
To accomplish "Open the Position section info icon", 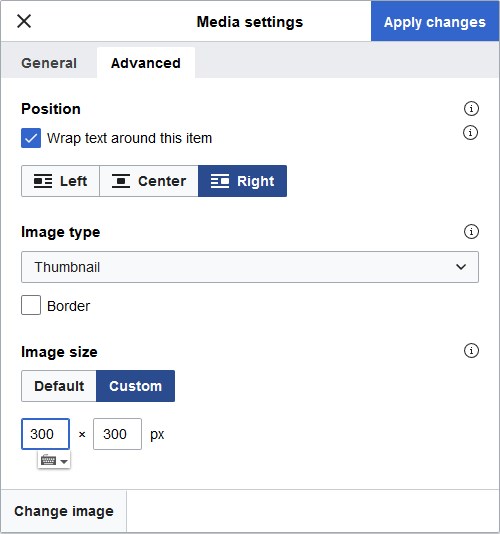I will [471, 109].
